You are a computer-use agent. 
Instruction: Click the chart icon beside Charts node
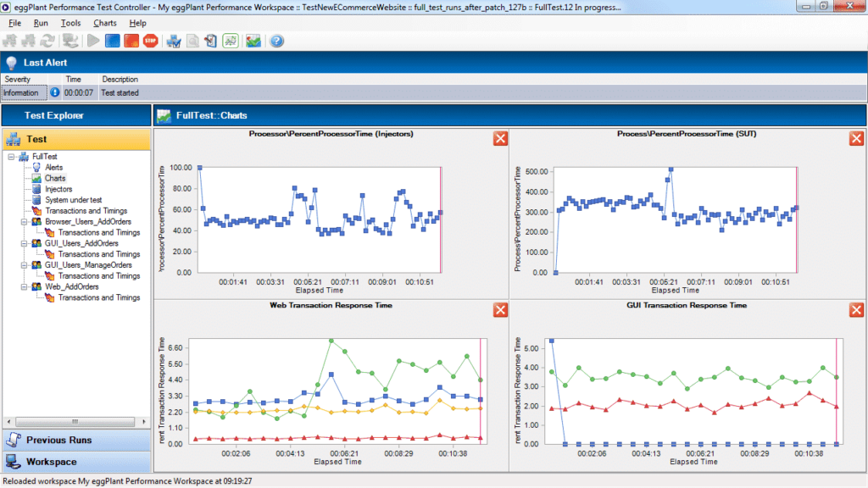click(36, 178)
